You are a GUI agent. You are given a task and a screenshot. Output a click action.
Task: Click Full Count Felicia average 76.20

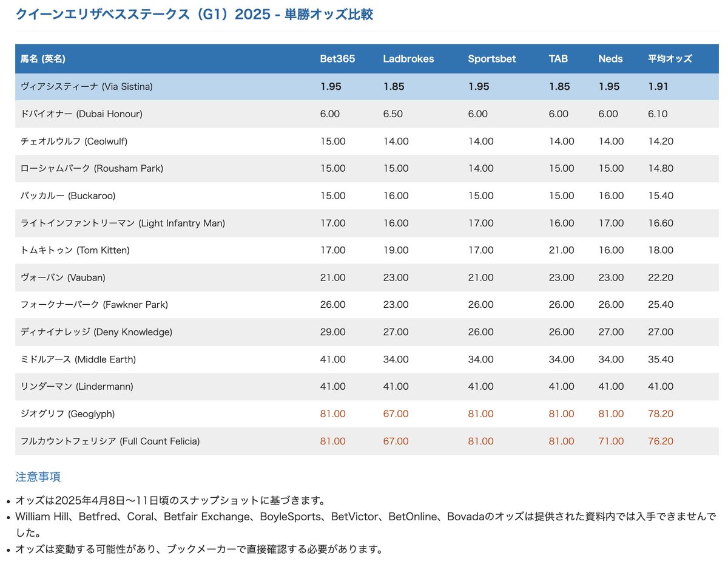[661, 441]
